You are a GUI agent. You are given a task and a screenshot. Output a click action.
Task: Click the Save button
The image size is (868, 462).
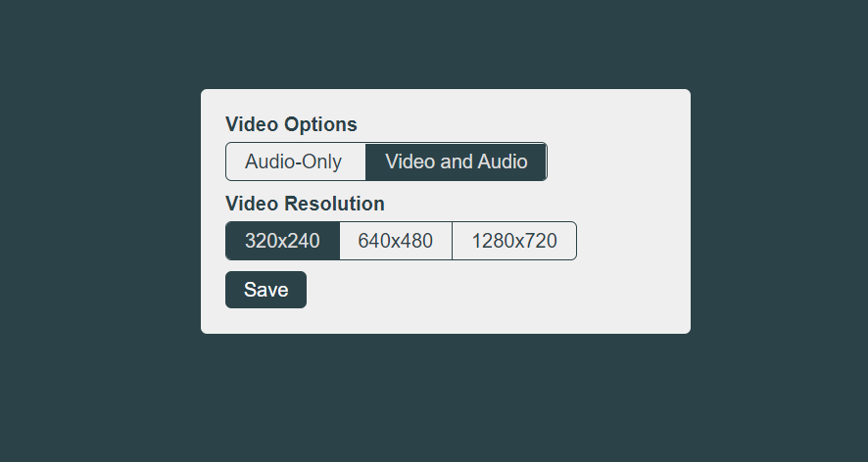[x=265, y=290]
